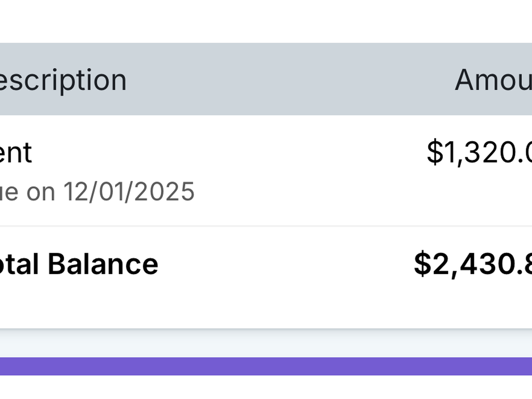This screenshot has width=532, height=399.
Task: Select the Rent row label
Action: pyautogui.click(x=16, y=153)
